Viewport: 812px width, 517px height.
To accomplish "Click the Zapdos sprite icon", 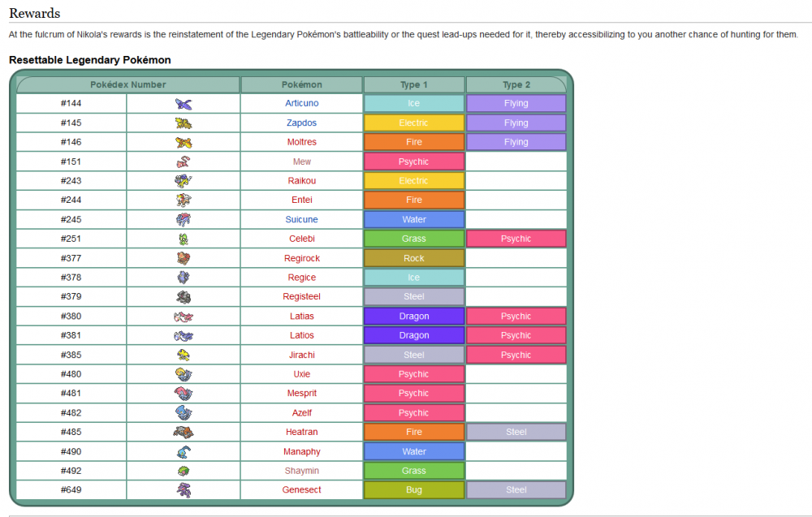I will click(184, 123).
